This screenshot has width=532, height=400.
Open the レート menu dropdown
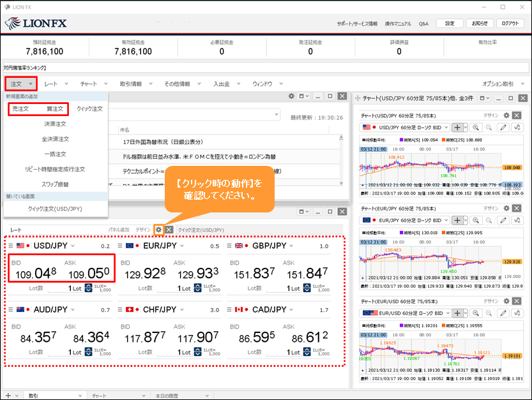(x=56, y=84)
